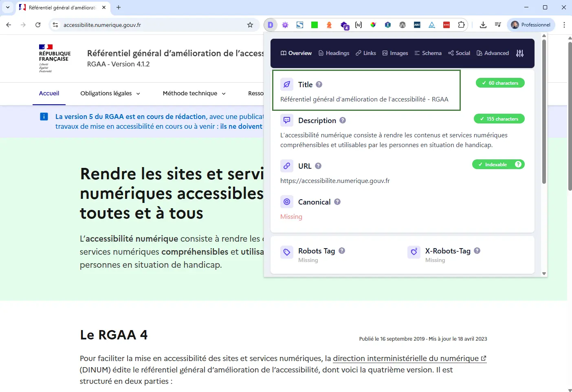Click the help icon beside Canonical
This screenshot has width=572, height=392.
tap(337, 202)
